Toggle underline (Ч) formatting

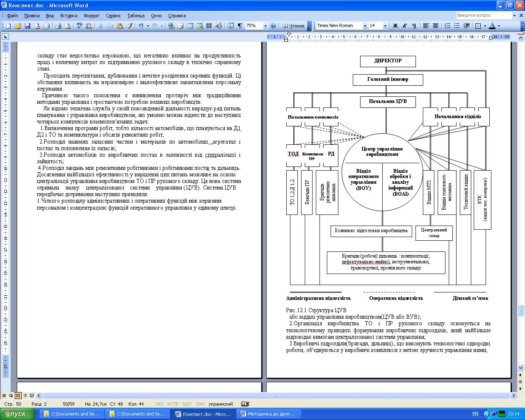tap(414, 26)
